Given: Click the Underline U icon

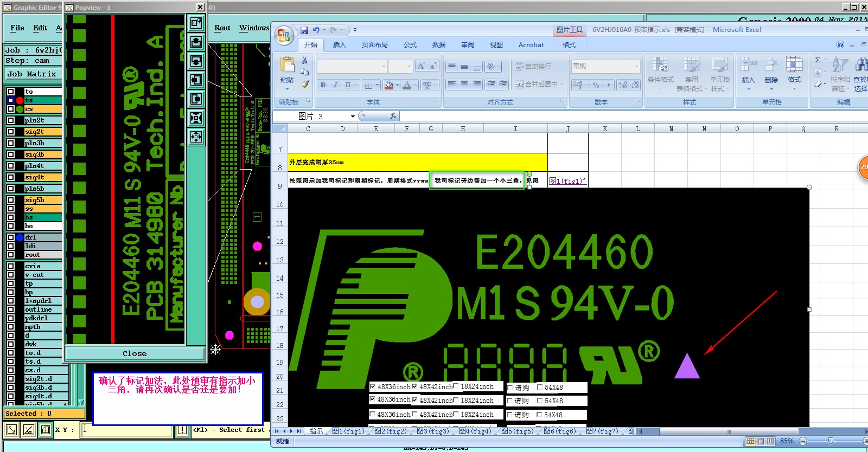Looking at the screenshot, I should [348, 85].
